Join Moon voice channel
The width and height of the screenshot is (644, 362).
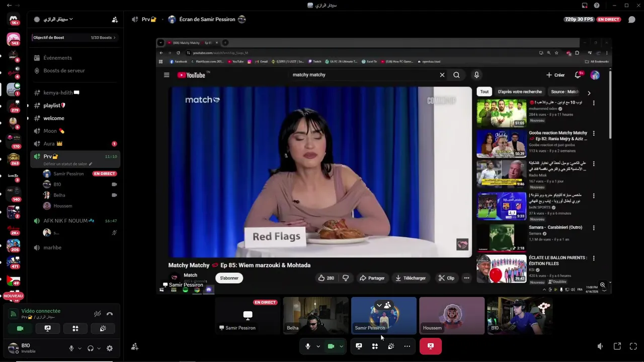[75, 131]
